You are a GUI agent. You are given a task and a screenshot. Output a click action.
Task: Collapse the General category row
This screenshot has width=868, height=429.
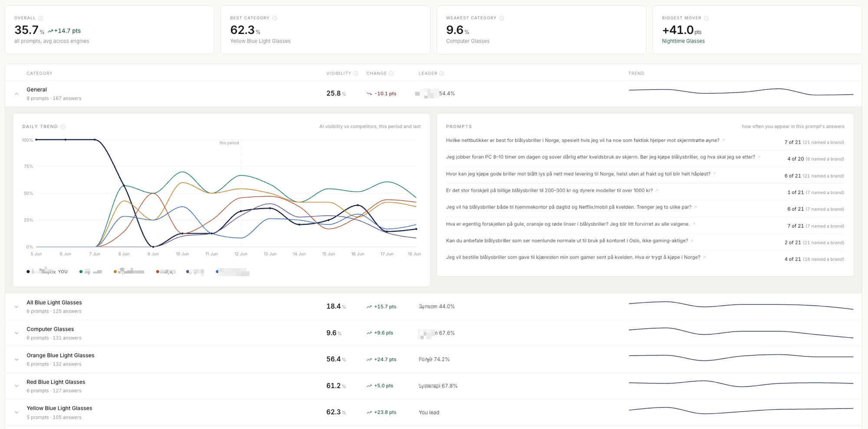tap(16, 94)
